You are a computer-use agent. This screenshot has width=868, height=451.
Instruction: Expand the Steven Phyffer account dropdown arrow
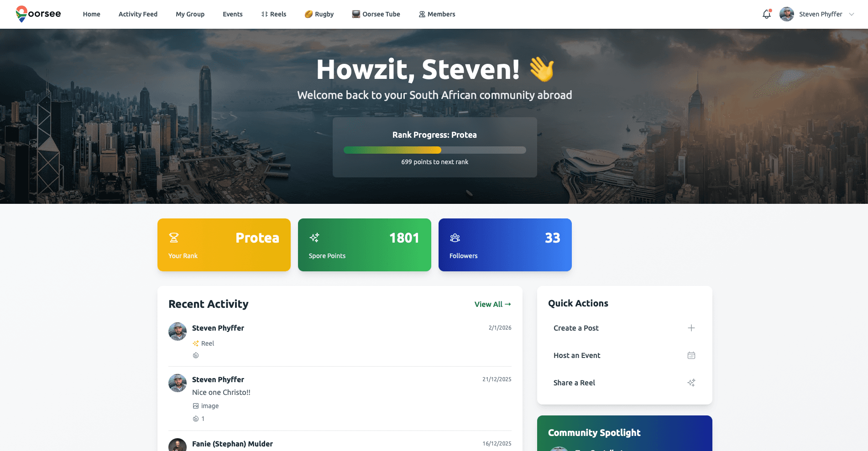click(852, 14)
